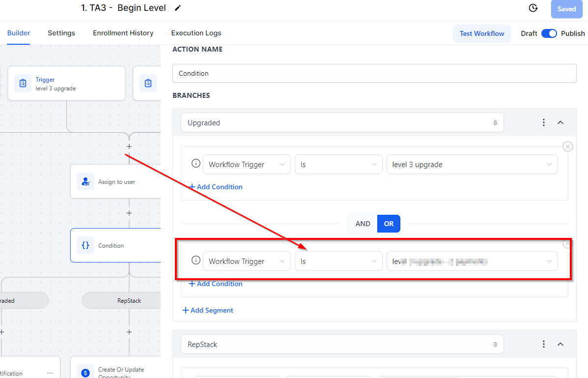Select the Assign to user node
Image resolution: width=588 pixels, height=378 pixels.
tap(115, 182)
